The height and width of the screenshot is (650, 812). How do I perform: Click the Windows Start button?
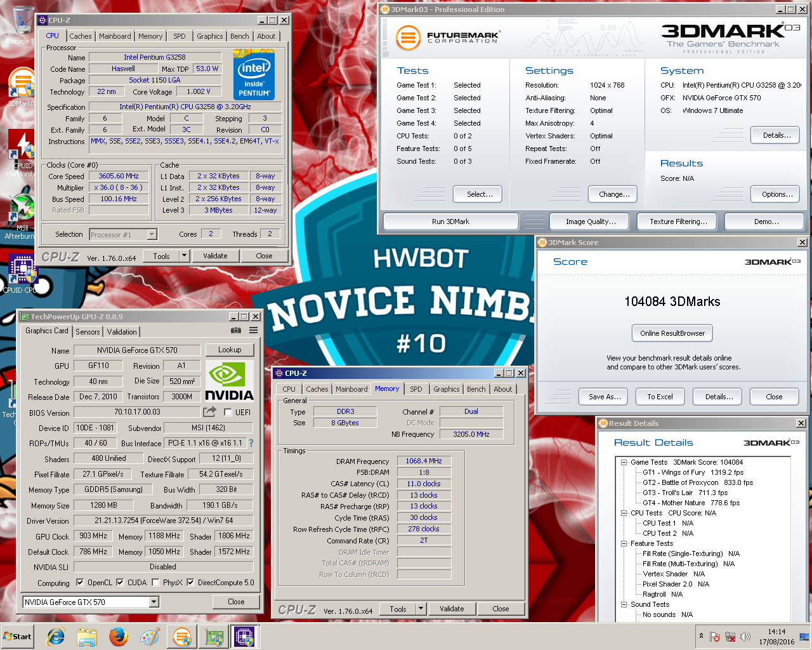[18, 637]
